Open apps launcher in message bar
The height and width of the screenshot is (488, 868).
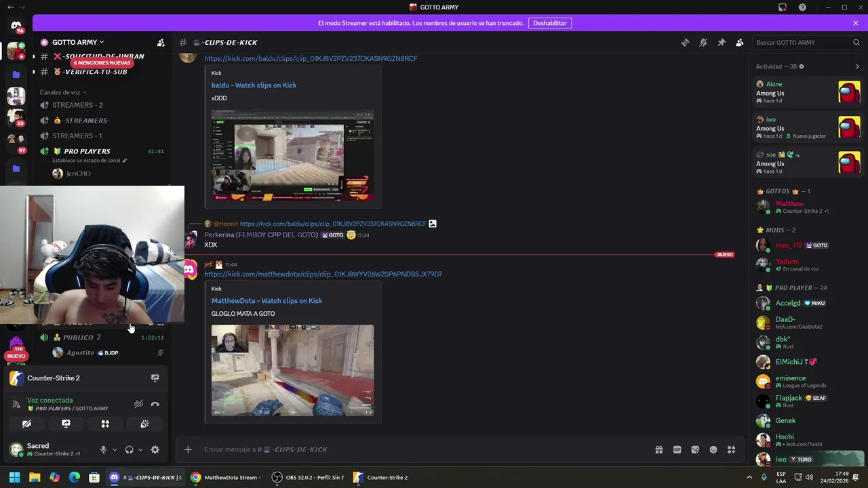click(732, 449)
